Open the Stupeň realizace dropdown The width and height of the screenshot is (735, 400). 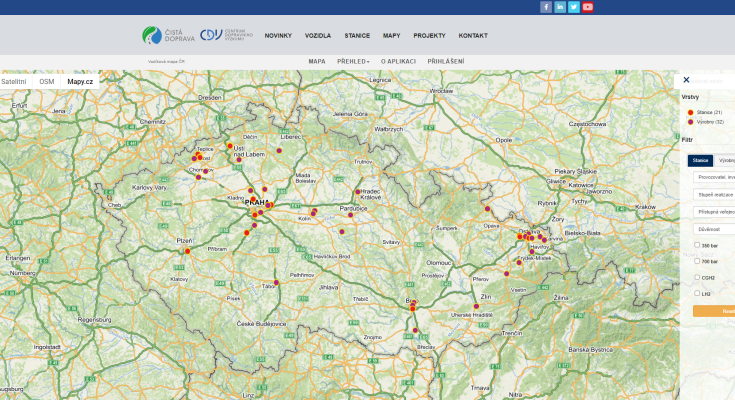(x=714, y=195)
